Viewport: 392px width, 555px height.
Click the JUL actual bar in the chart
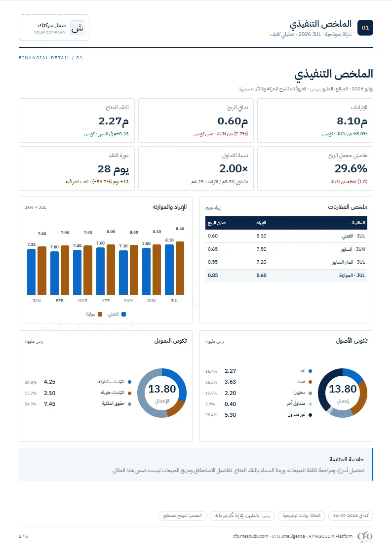tap(169, 270)
